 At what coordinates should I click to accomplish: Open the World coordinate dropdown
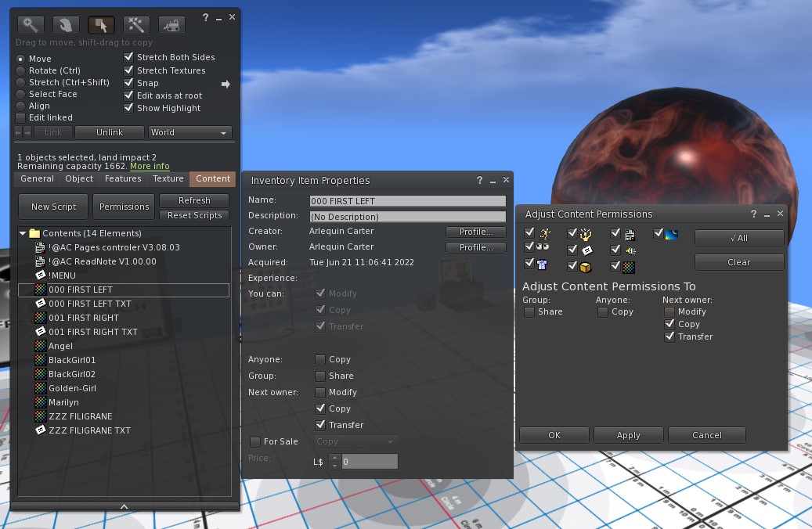click(x=190, y=133)
